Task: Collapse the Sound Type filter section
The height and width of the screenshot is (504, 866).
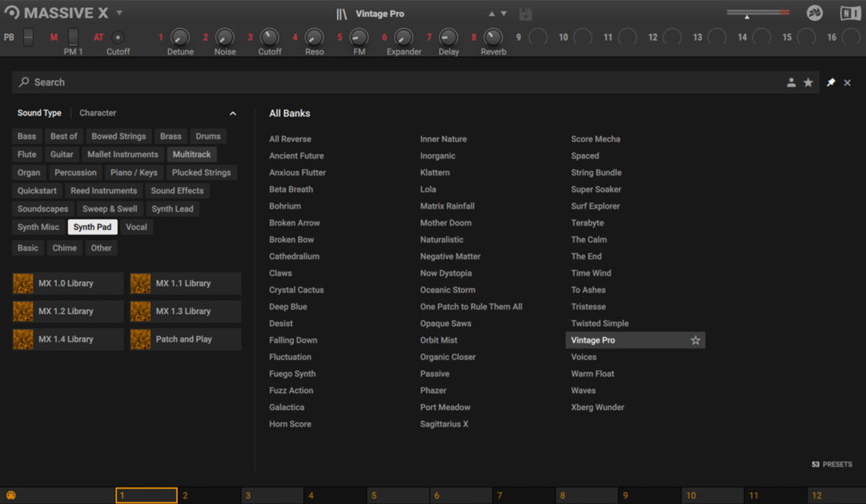Action: [233, 112]
